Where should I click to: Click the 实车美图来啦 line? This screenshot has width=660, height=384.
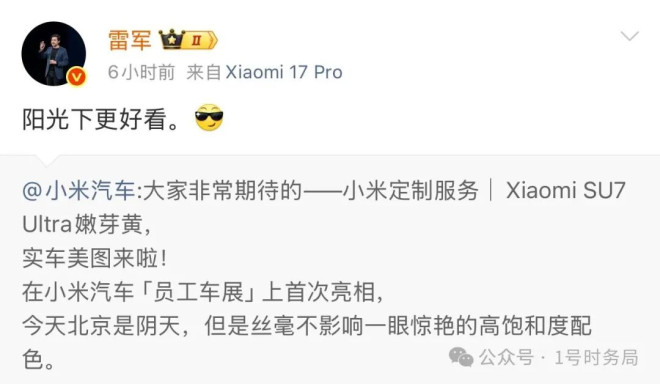[x=95, y=258]
